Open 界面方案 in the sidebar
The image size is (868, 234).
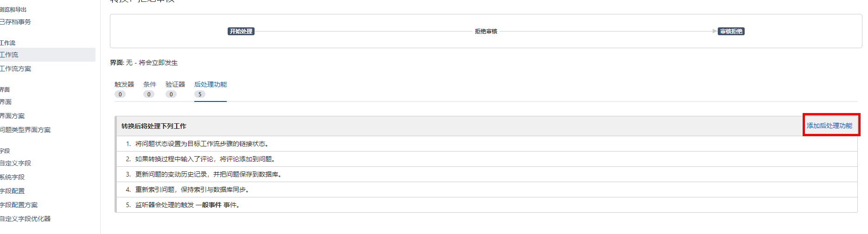click(x=13, y=116)
